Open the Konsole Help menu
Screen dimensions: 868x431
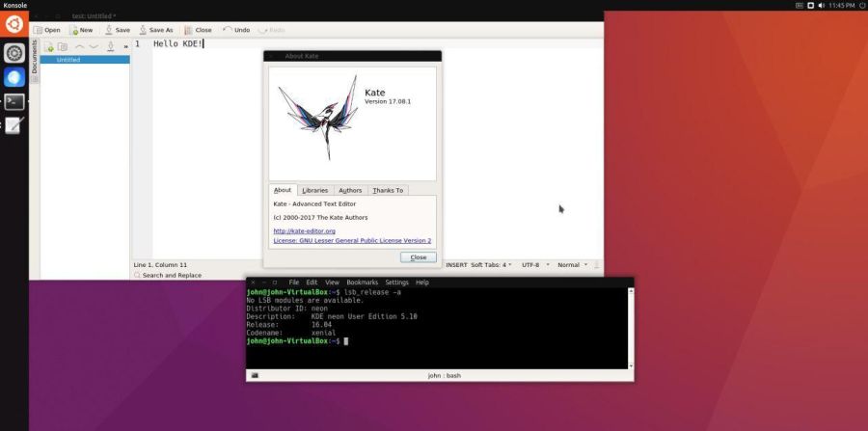[x=421, y=283]
